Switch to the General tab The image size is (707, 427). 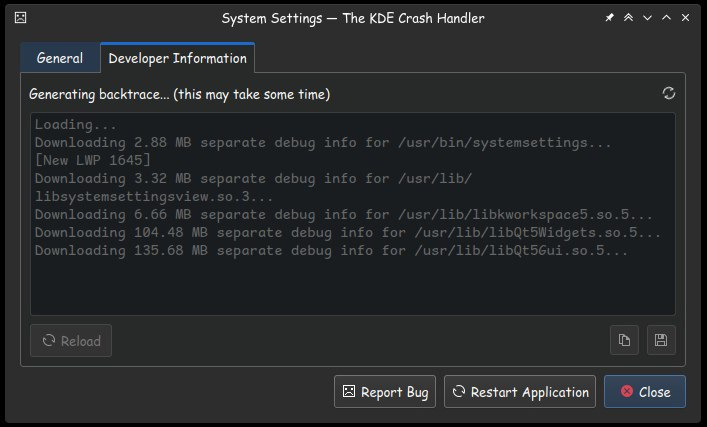point(60,58)
